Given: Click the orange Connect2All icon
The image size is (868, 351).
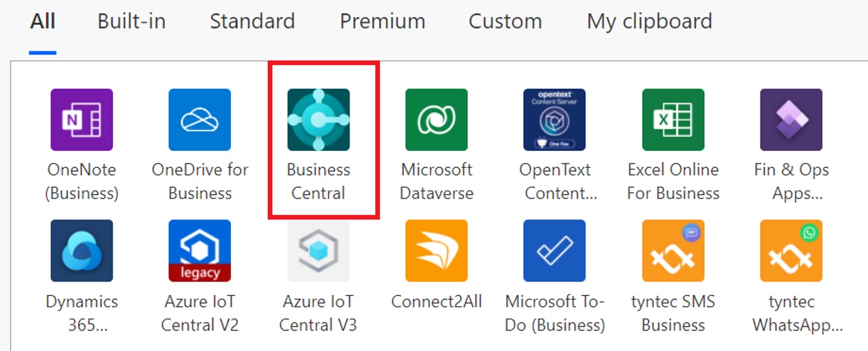Looking at the screenshot, I should (x=436, y=251).
